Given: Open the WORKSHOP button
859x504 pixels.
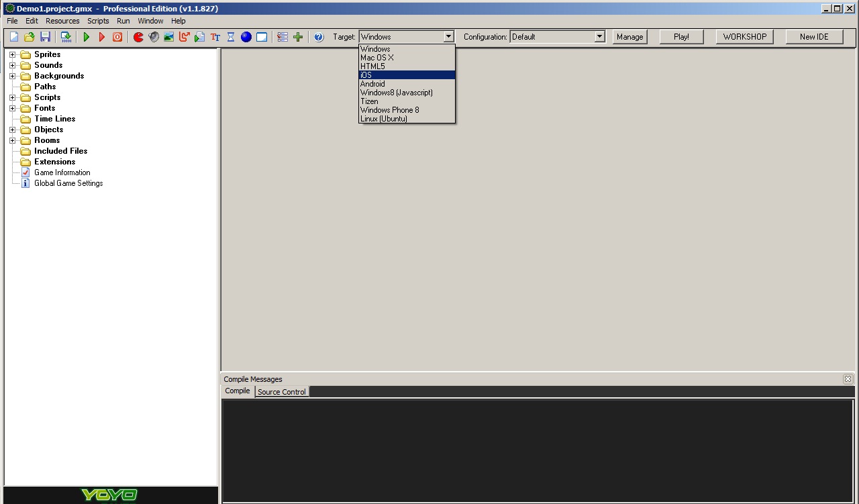Looking at the screenshot, I should click(745, 37).
